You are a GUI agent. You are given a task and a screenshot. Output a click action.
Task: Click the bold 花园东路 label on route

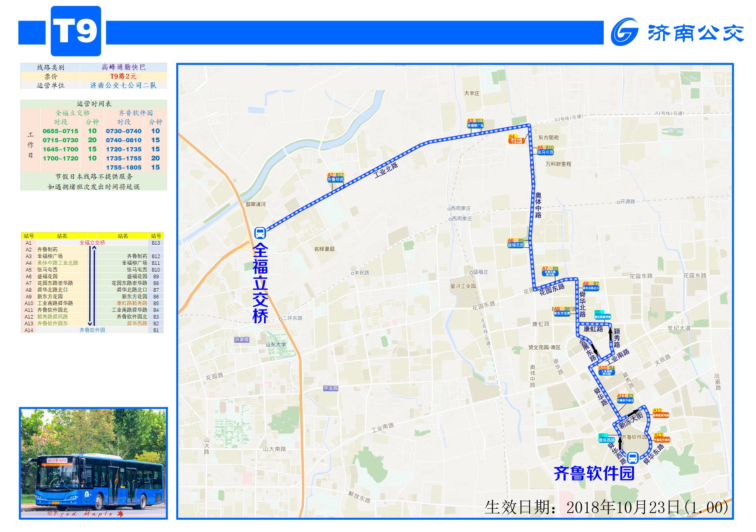point(552,289)
